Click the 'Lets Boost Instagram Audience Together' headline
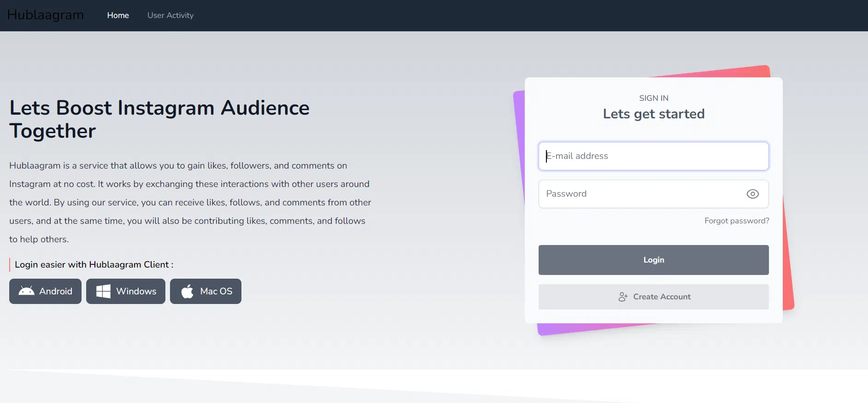Viewport: 868px width, 403px height. click(159, 119)
